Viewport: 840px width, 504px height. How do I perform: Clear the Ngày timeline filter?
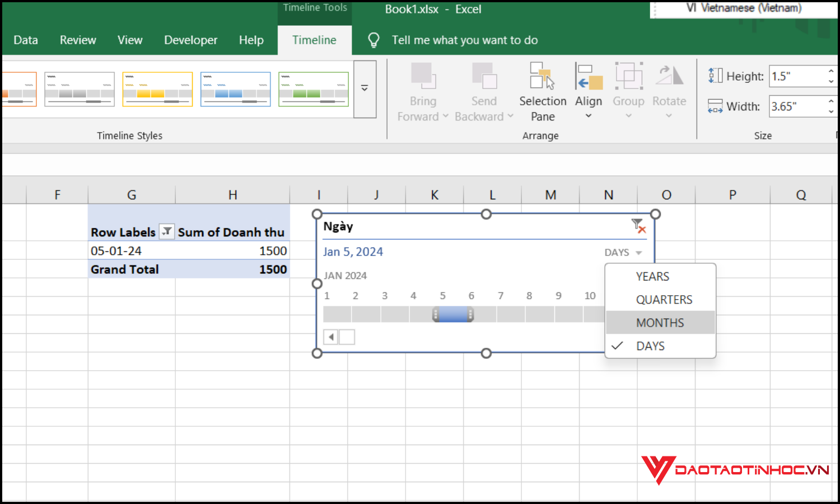click(x=638, y=225)
